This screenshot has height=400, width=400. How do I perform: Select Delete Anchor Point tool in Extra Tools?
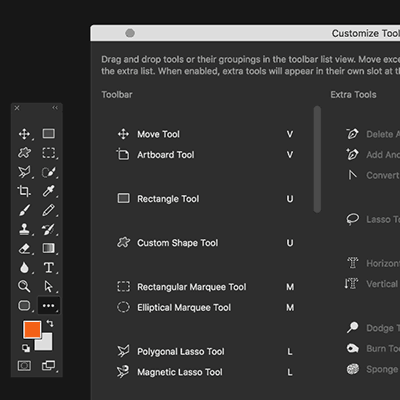point(372,134)
